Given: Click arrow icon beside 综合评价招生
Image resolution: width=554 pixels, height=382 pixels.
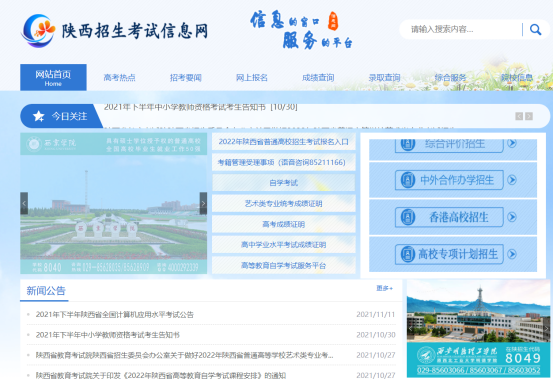Looking at the screenshot, I should tap(512, 143).
